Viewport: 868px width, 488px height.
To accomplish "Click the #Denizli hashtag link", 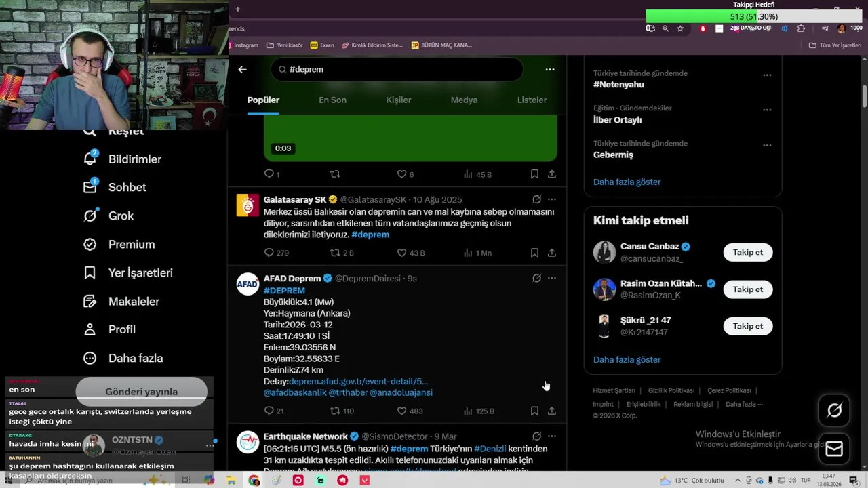I will coord(491,449).
